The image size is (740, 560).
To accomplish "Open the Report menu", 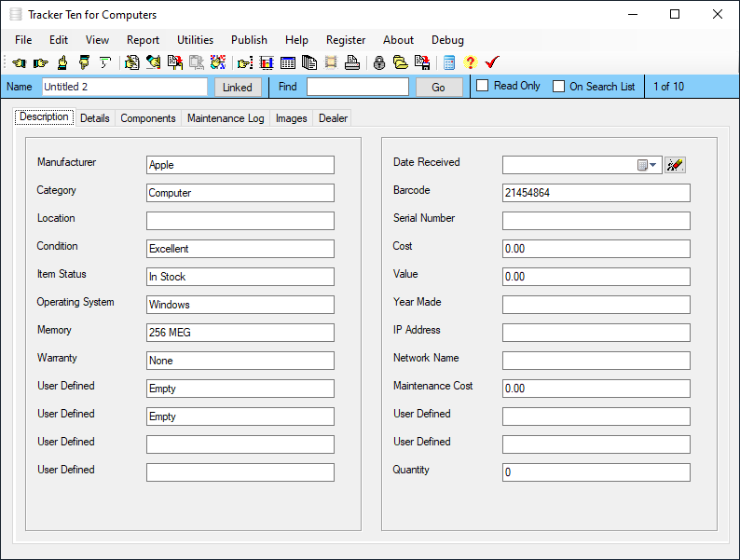I will 143,40.
